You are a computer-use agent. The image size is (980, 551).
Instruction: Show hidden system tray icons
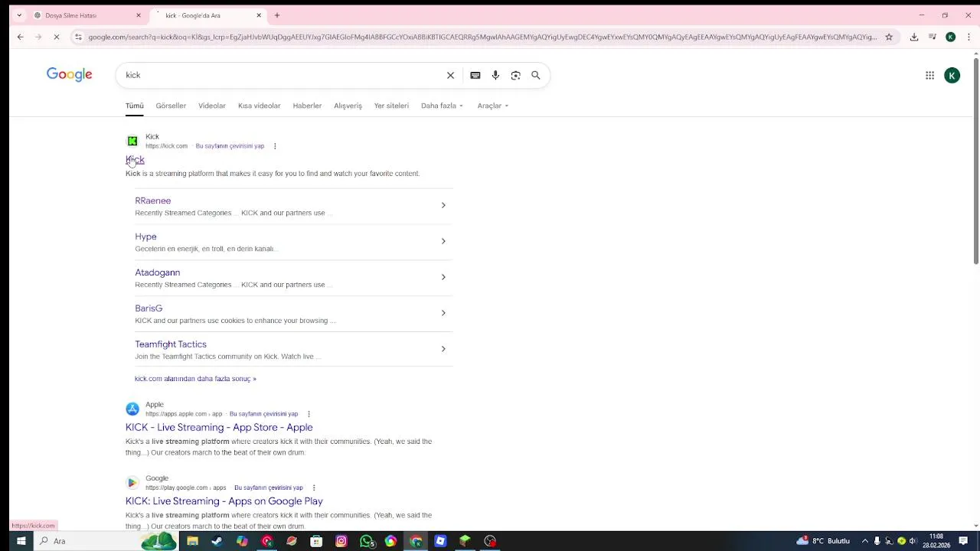click(x=866, y=541)
